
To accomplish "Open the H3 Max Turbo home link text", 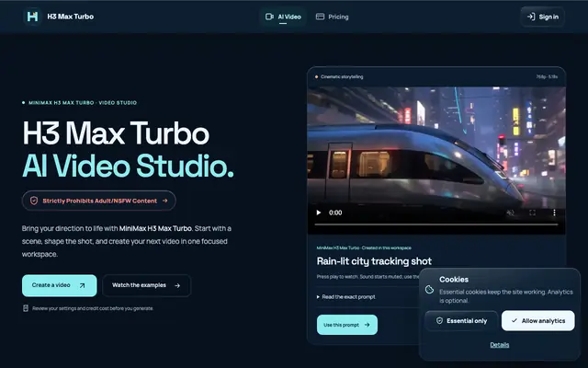I will coord(71,17).
